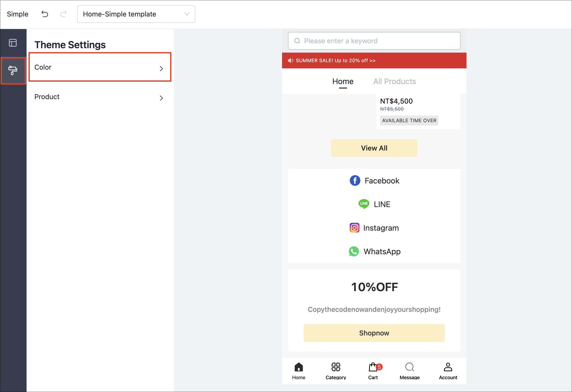The image size is (572, 392).
Task: Tap the Account person icon
Action: click(448, 367)
